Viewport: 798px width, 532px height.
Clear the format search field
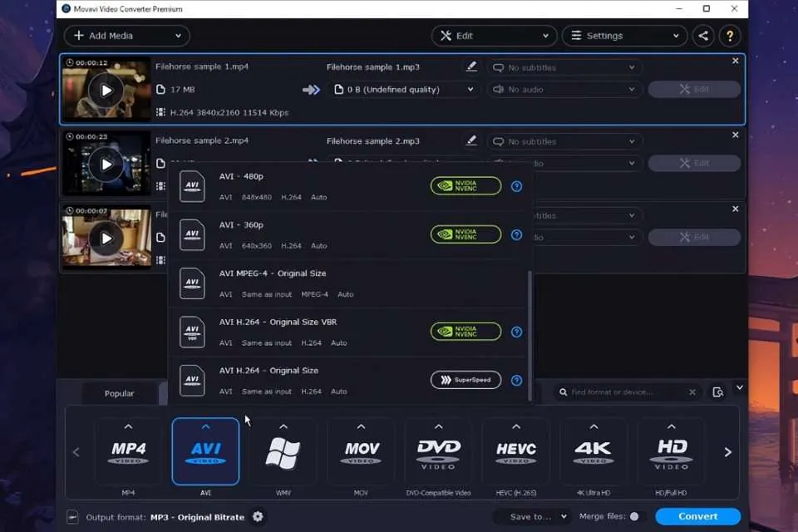tap(692, 392)
